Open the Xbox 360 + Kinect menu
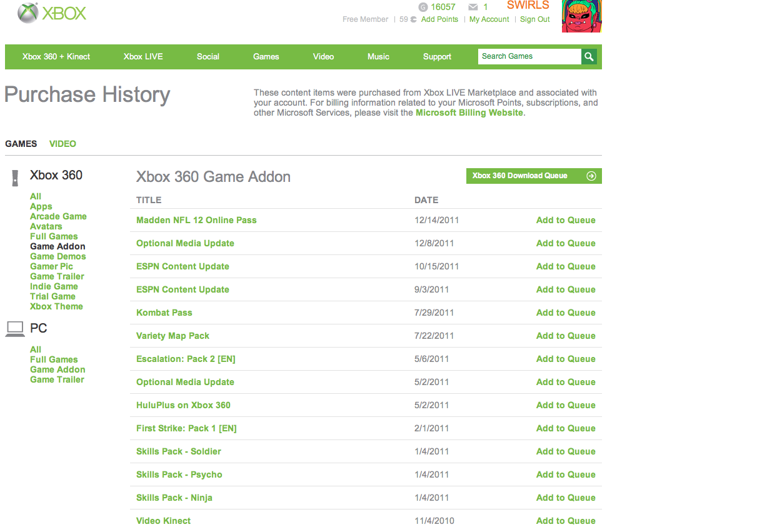This screenshot has height=532, width=762. point(56,56)
